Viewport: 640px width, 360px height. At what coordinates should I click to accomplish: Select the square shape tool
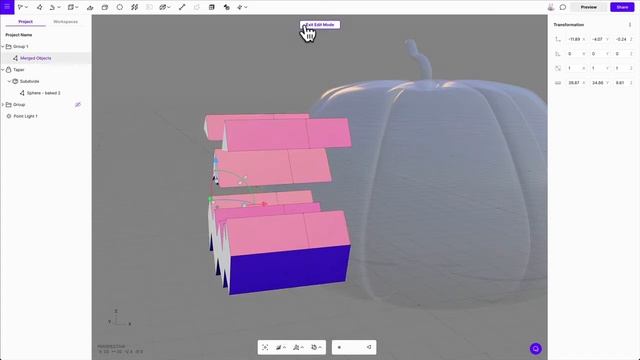pos(71,7)
